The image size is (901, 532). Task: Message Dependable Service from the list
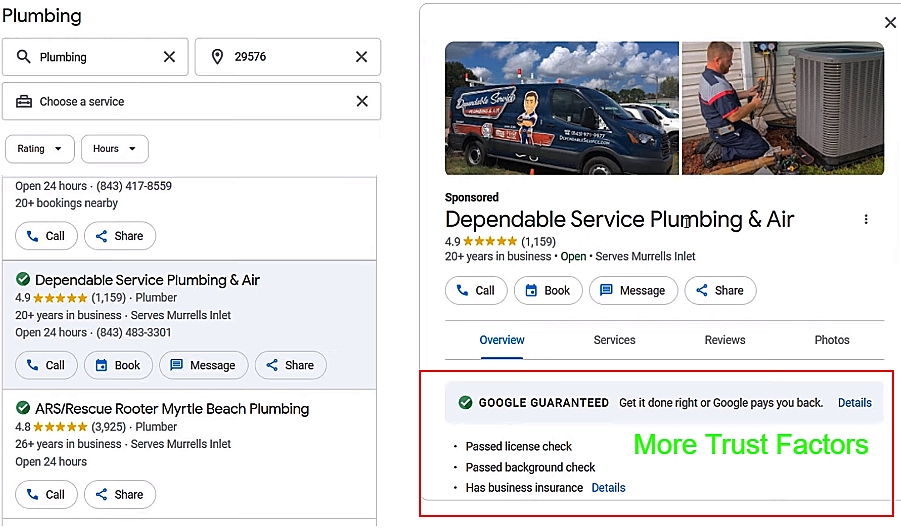click(x=203, y=365)
